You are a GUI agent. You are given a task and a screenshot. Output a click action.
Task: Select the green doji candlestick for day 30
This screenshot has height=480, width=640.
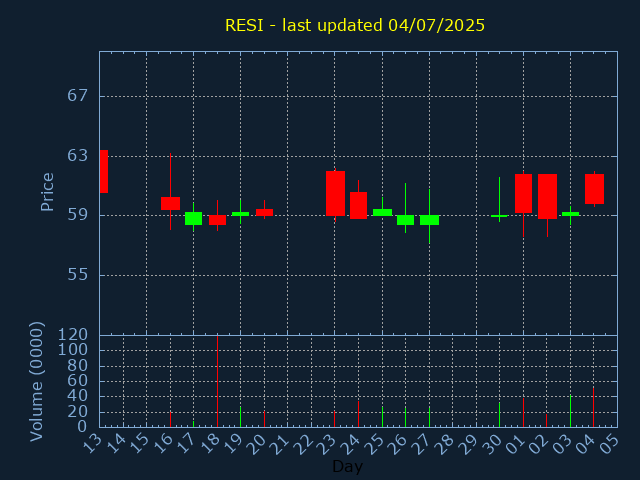[x=499, y=216]
